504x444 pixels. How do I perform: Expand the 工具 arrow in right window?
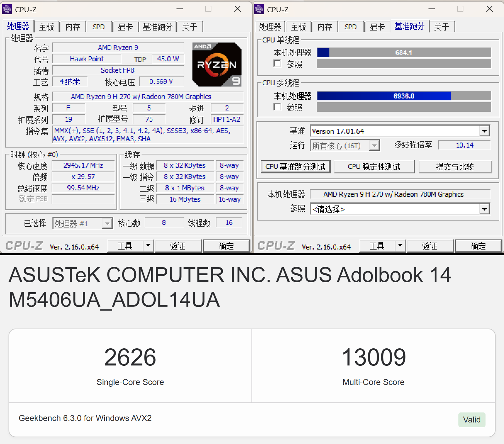tap(400, 245)
